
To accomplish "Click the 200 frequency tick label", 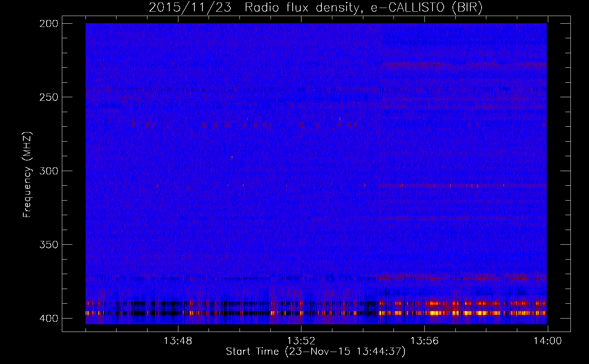I will click(x=49, y=24).
